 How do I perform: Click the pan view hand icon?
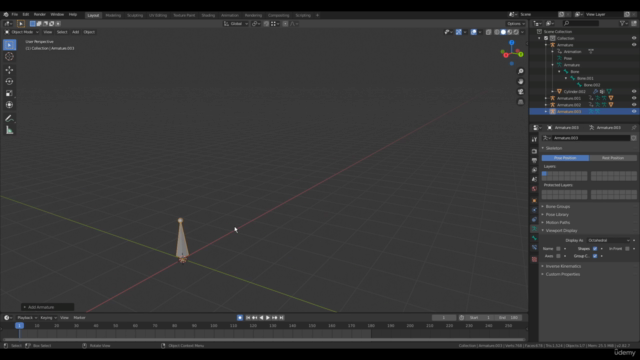coord(520,82)
